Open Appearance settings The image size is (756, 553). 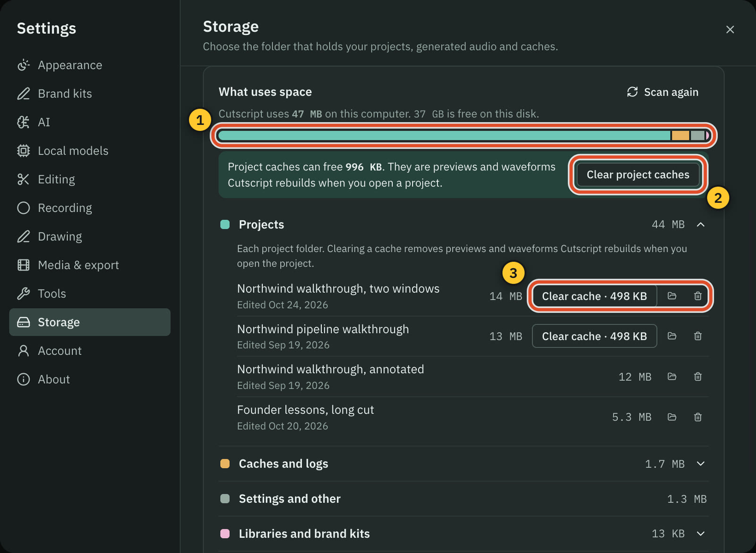point(90,65)
